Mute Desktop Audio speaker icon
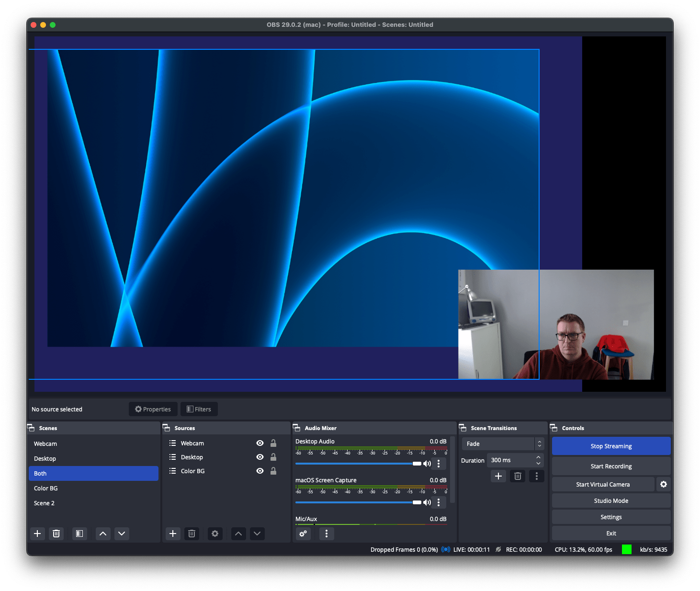Image resolution: width=700 pixels, height=591 pixels. pos(427,464)
